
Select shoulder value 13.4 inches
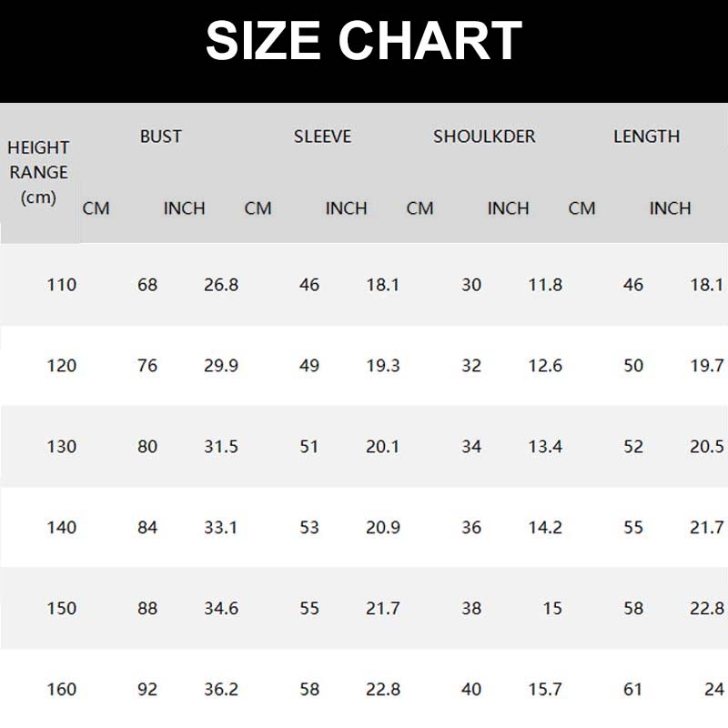pos(545,447)
